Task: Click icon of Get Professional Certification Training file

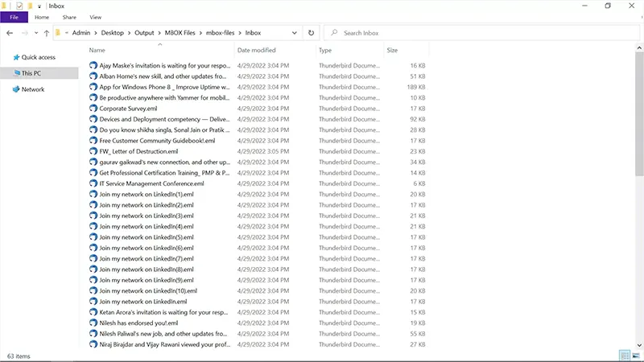Action: click(x=93, y=173)
